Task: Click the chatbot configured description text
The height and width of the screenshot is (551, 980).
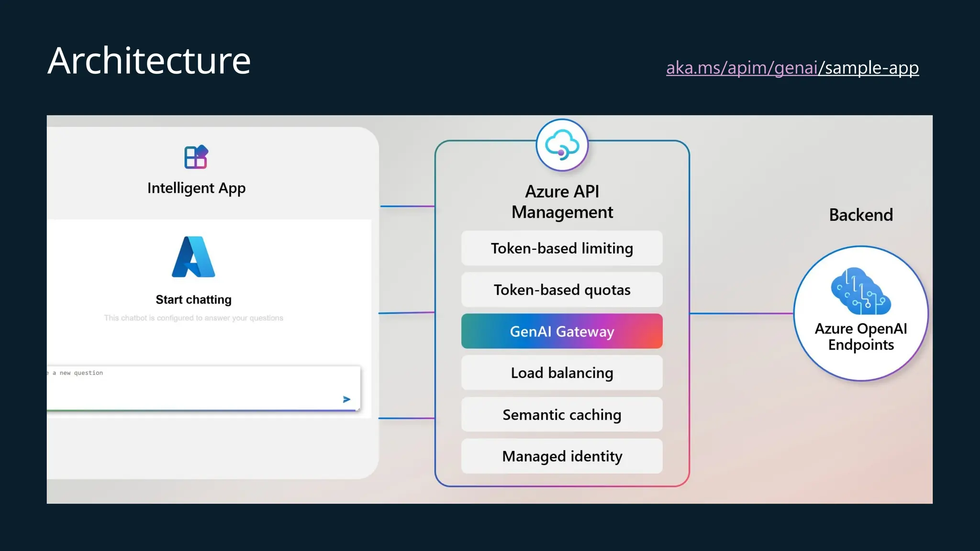Action: pos(193,318)
